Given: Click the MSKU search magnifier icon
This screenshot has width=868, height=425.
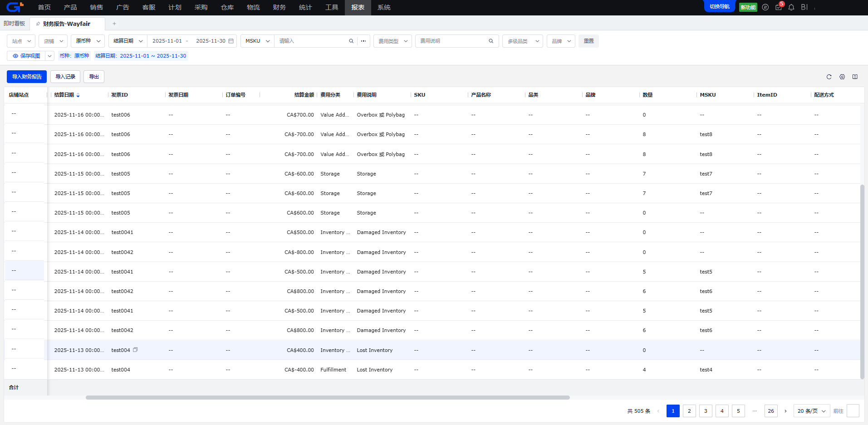Looking at the screenshot, I should 351,41.
